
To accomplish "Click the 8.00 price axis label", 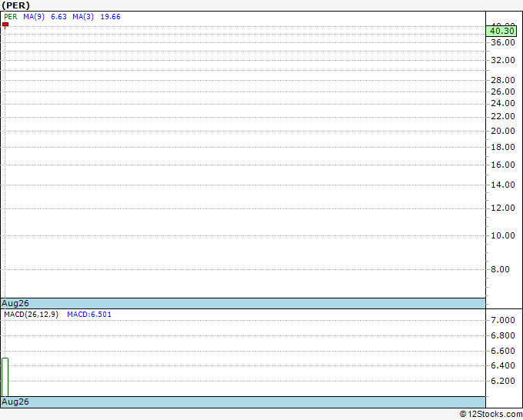I will [501, 269].
